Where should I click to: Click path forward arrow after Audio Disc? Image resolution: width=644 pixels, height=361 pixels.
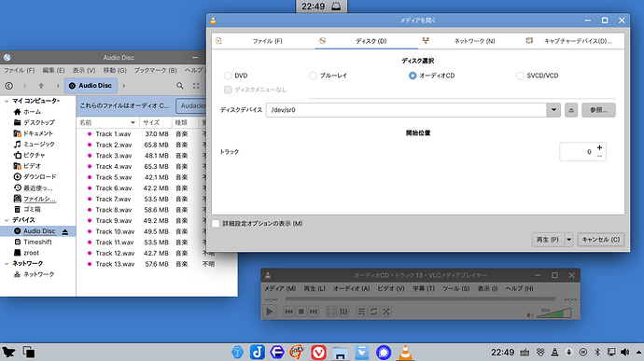click(123, 86)
